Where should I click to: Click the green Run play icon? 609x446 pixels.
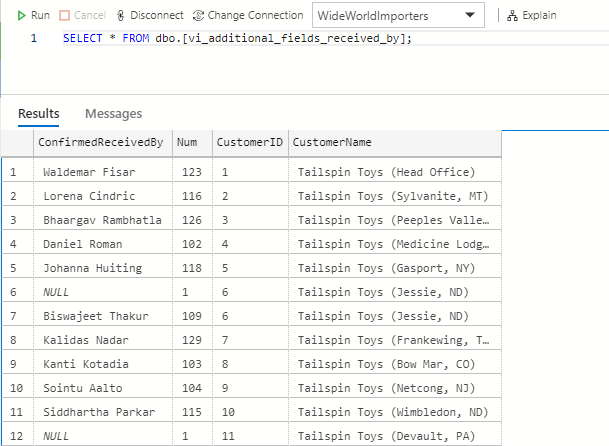point(22,15)
